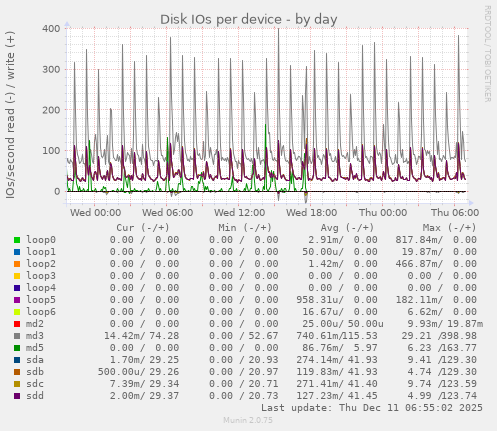Click sda current value '1.70m/ 29.25'
The image size is (497, 431).
click(x=144, y=360)
